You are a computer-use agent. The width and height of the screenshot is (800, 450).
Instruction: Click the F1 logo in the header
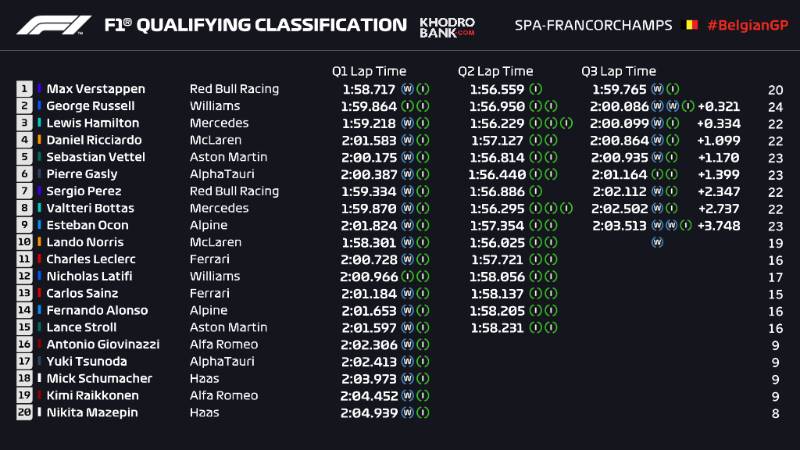coord(54,25)
